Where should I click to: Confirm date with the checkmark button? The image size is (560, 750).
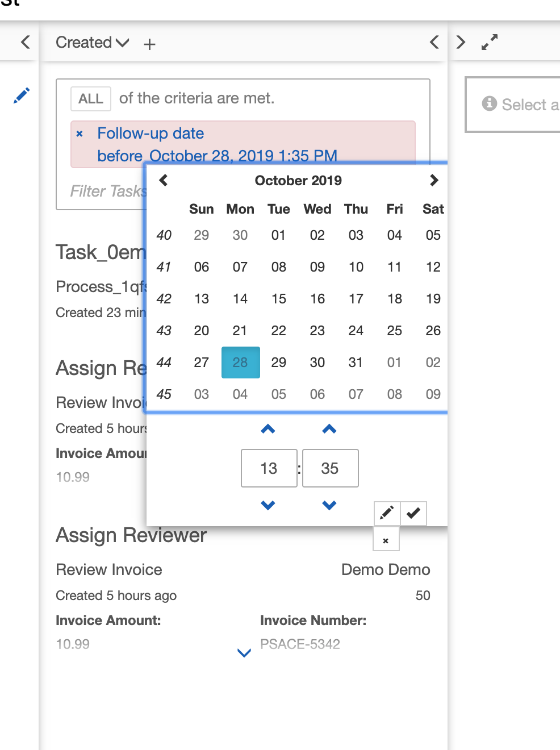tap(413, 513)
